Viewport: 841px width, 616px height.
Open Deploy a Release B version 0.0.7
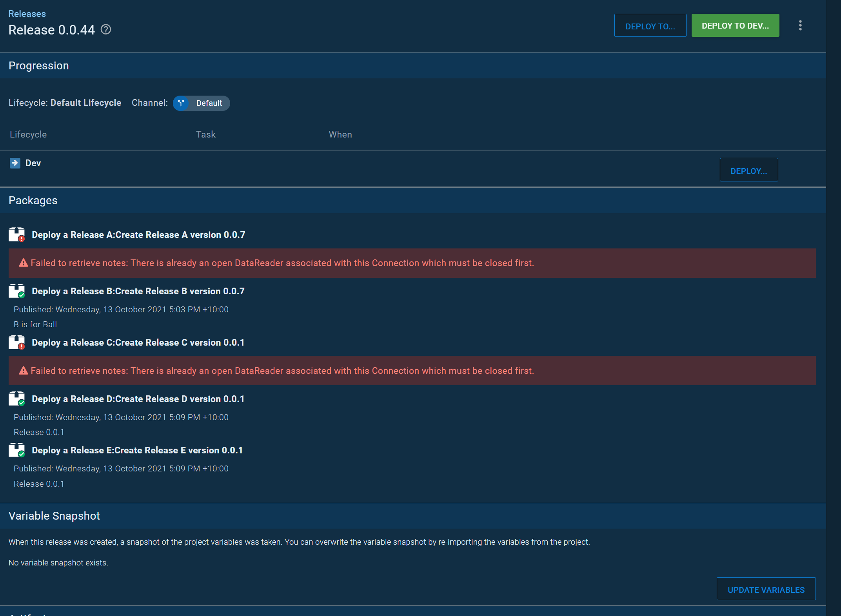click(138, 291)
